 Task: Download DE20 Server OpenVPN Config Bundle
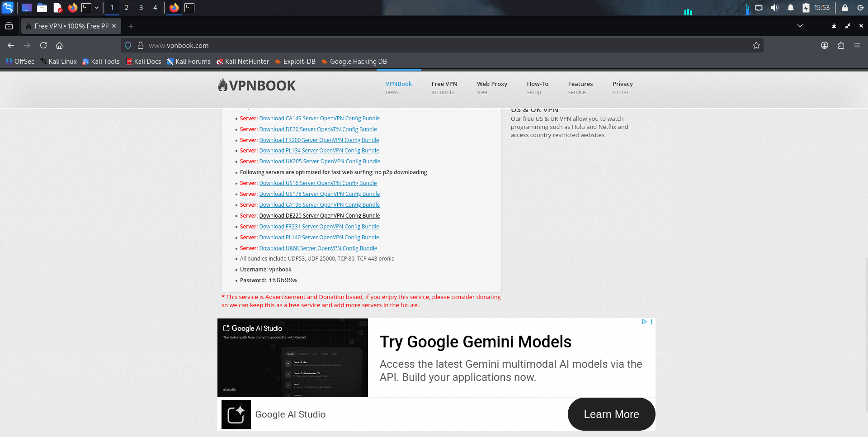[x=318, y=129]
